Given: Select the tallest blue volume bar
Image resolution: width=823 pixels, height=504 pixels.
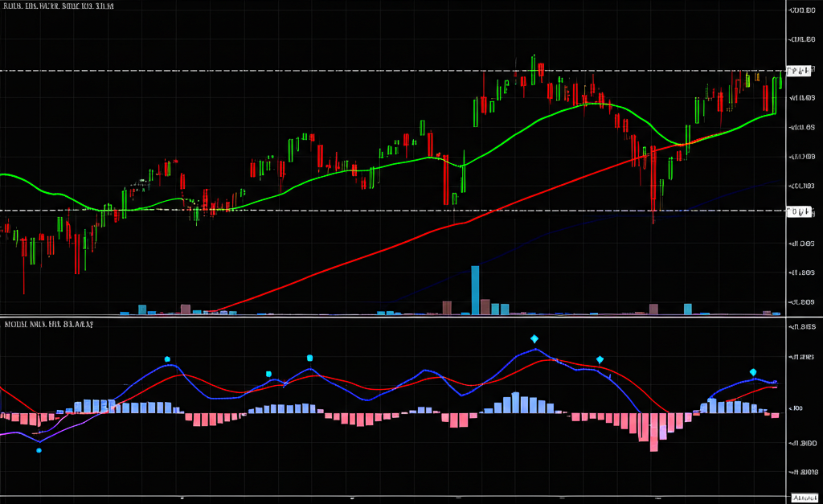Looking at the screenshot, I should (475, 289).
